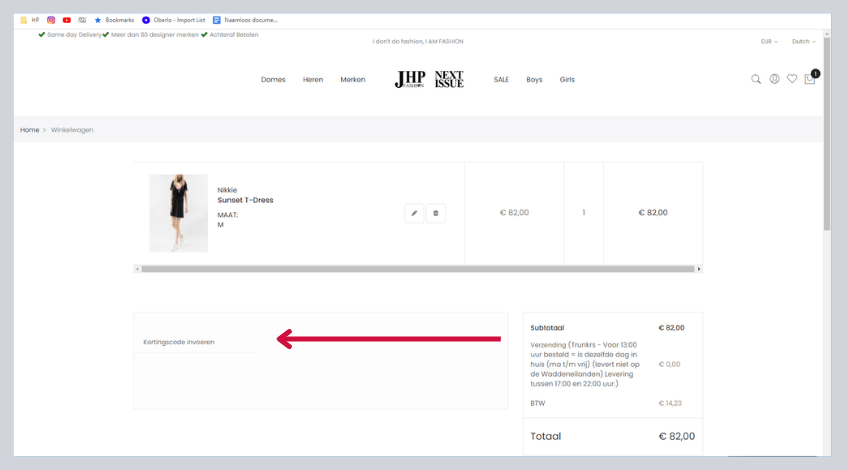847x470 pixels.
Task: Click the shipping cost € 0,00
Action: [x=669, y=364]
